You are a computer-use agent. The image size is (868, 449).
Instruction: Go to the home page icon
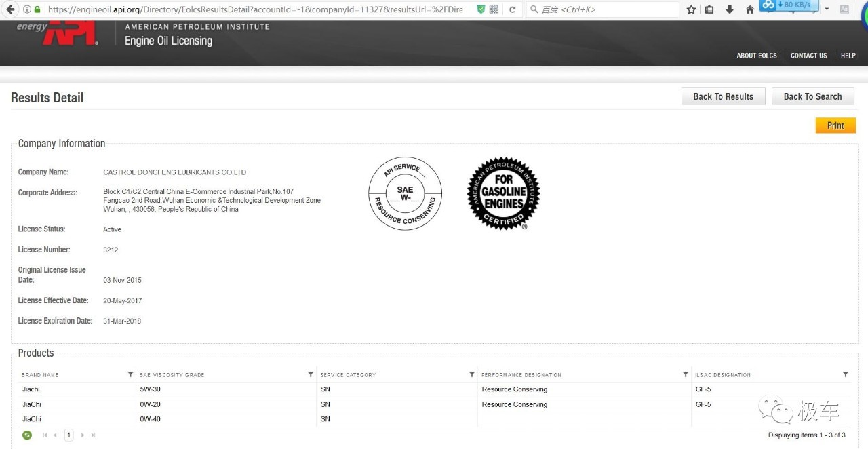750,9
